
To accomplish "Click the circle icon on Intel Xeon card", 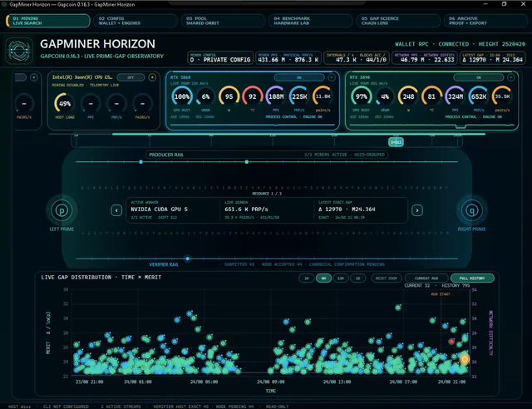I will click(x=152, y=77).
